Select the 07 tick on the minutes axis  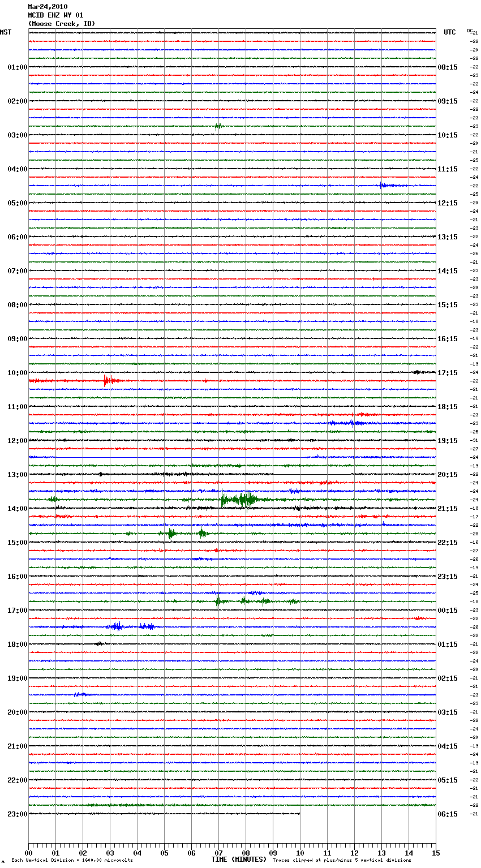pyautogui.click(x=218, y=853)
